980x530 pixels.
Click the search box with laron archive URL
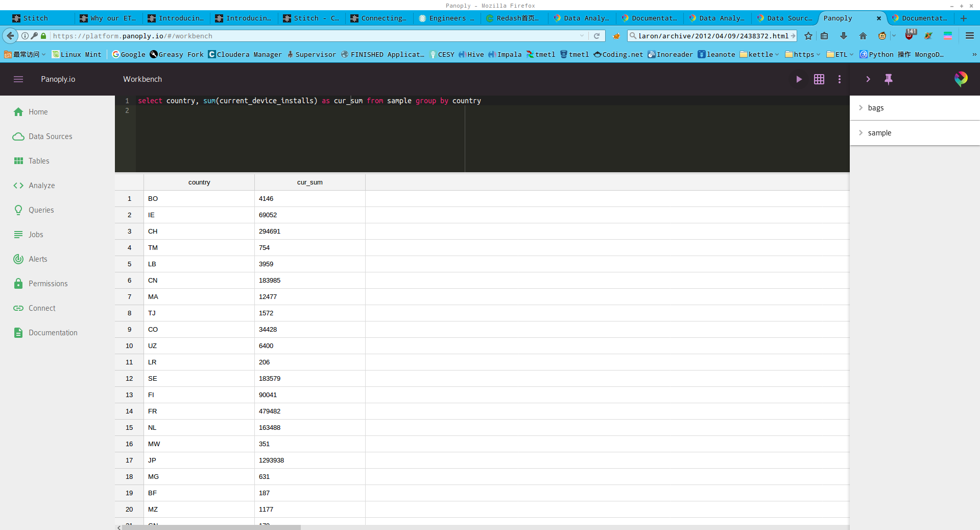[713, 36]
